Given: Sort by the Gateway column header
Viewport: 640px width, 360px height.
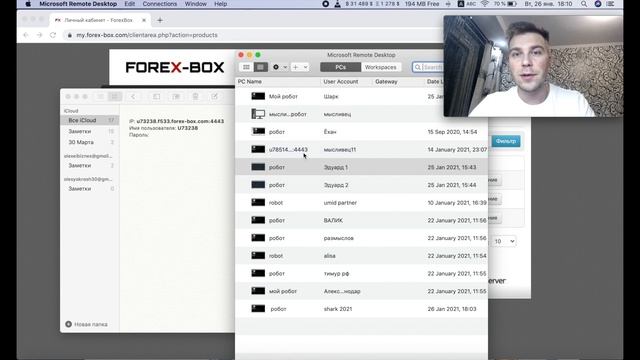Looking at the screenshot, I should [386, 82].
